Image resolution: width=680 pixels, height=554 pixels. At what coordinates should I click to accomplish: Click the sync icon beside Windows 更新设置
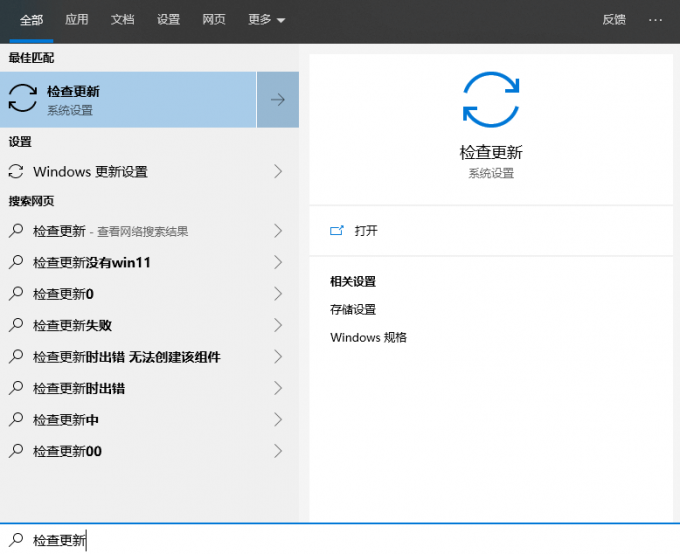click(x=16, y=172)
